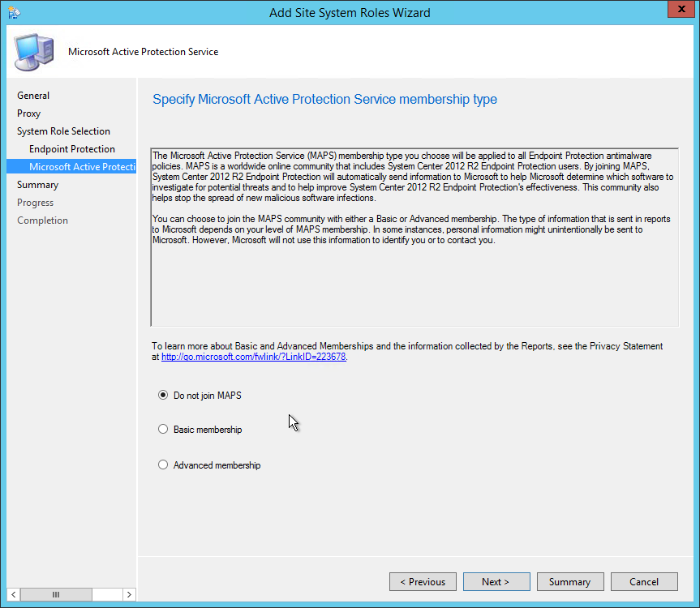Screen dimensions: 700x608
Task: Go to the Proxy step
Action: (28, 113)
